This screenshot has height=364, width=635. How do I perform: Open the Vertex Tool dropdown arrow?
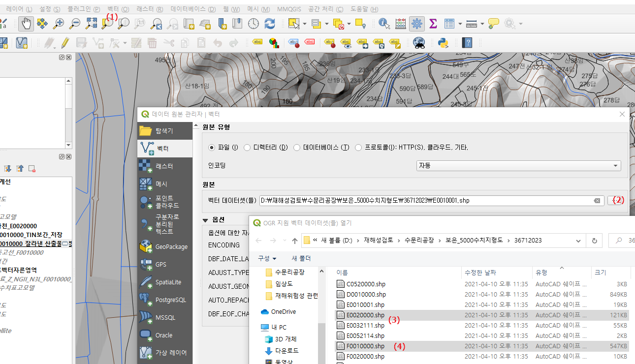tap(125, 43)
